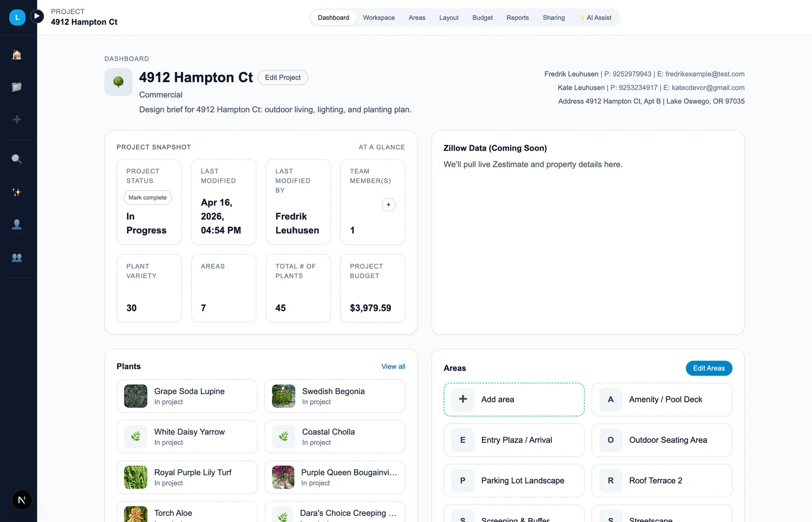Select the Coastal Cholla plant name
The height and width of the screenshot is (522, 812).
(328, 432)
